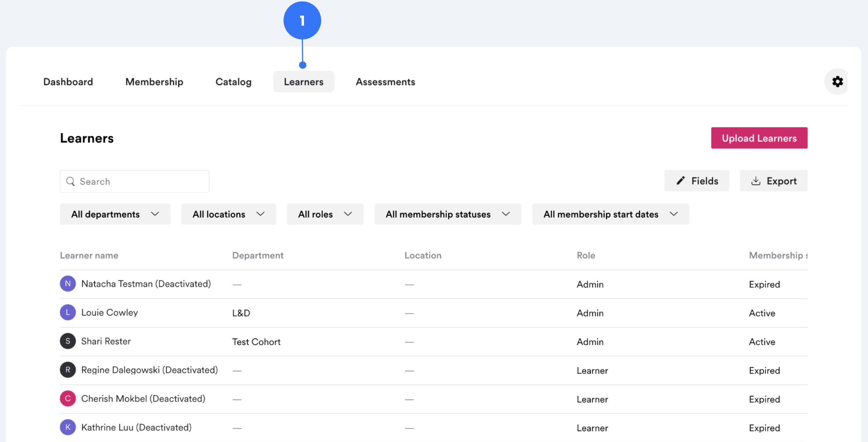This screenshot has height=442, width=868.
Task: Expand All membership start dates dropdown
Action: [611, 214]
